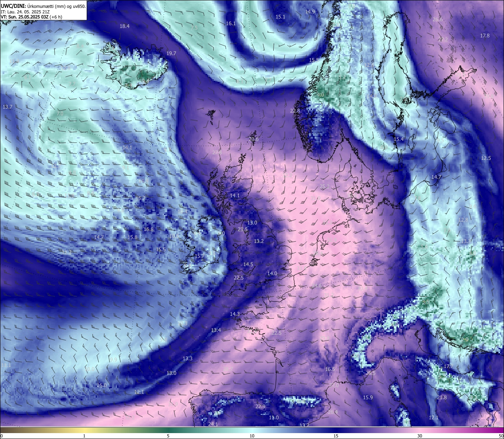Click the 18.4 value label north of Iceland

[x=125, y=26]
